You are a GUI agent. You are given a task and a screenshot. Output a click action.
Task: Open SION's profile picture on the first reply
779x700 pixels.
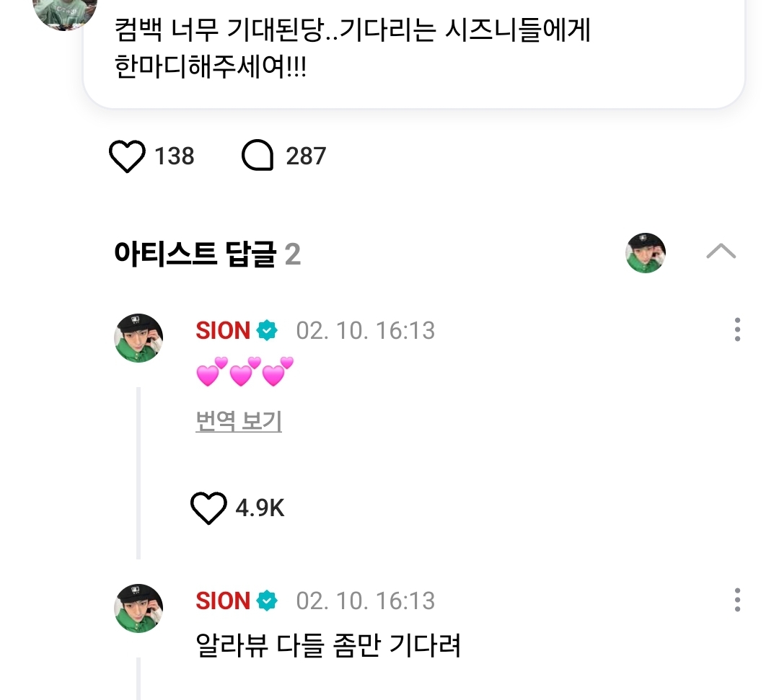[x=138, y=338]
